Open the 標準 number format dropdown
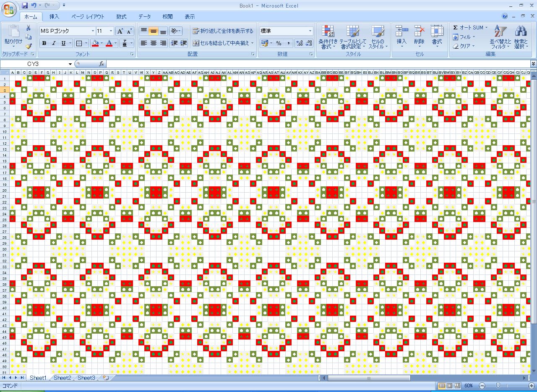This screenshot has height=392, width=537. click(x=310, y=31)
